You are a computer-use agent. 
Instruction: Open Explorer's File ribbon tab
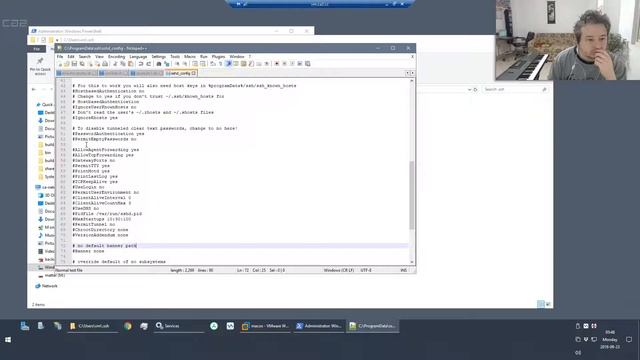[37, 49]
